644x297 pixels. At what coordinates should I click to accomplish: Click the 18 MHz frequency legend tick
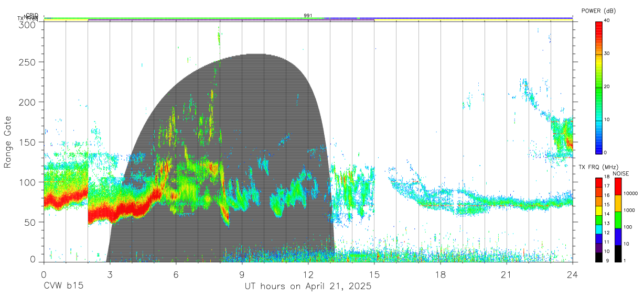point(608,177)
